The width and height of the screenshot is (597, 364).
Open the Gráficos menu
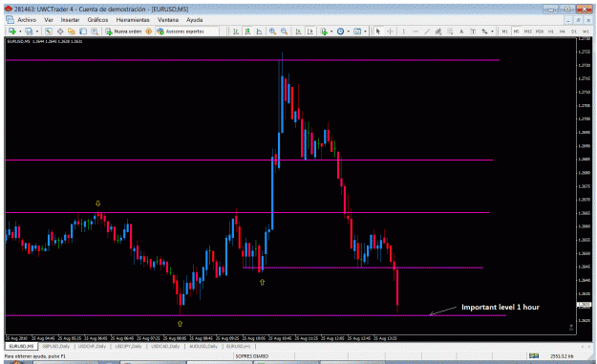[97, 20]
